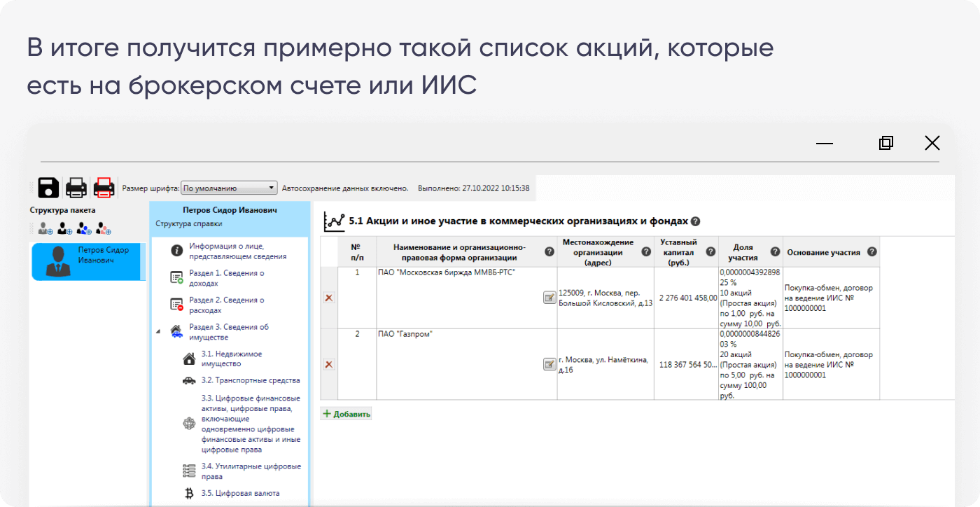This screenshot has width=980, height=507.
Task: Click the add-person icon with pink figure
Action: 104,228
